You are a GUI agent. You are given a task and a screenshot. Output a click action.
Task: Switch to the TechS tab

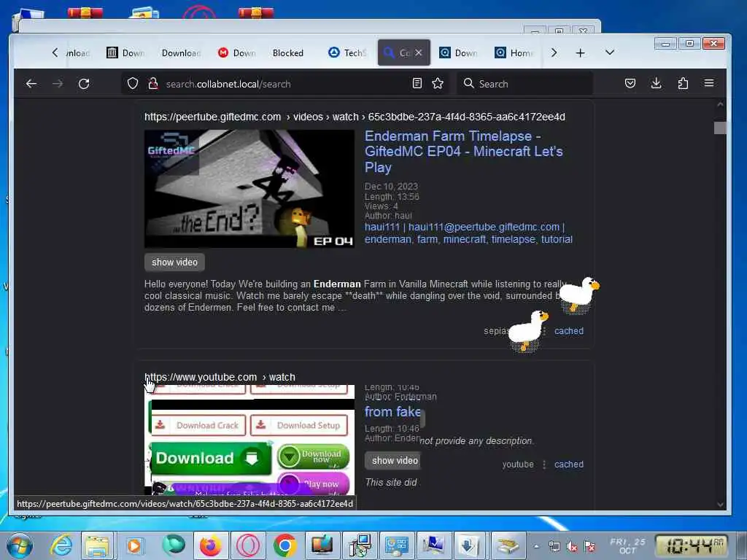[x=348, y=52]
